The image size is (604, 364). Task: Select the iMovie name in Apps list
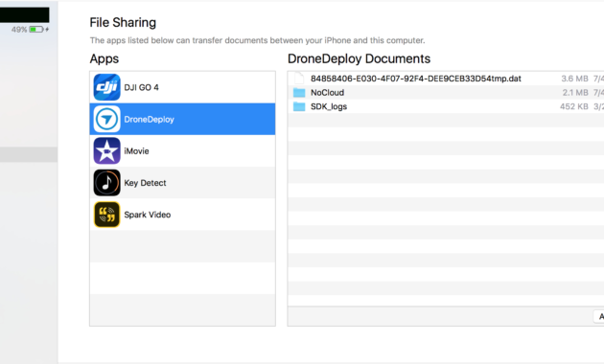(136, 151)
